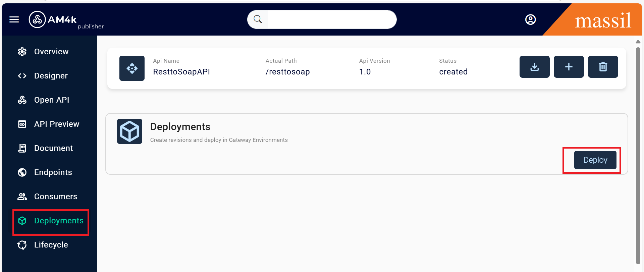Select Open API from sidebar
644x272 pixels.
coord(51,100)
